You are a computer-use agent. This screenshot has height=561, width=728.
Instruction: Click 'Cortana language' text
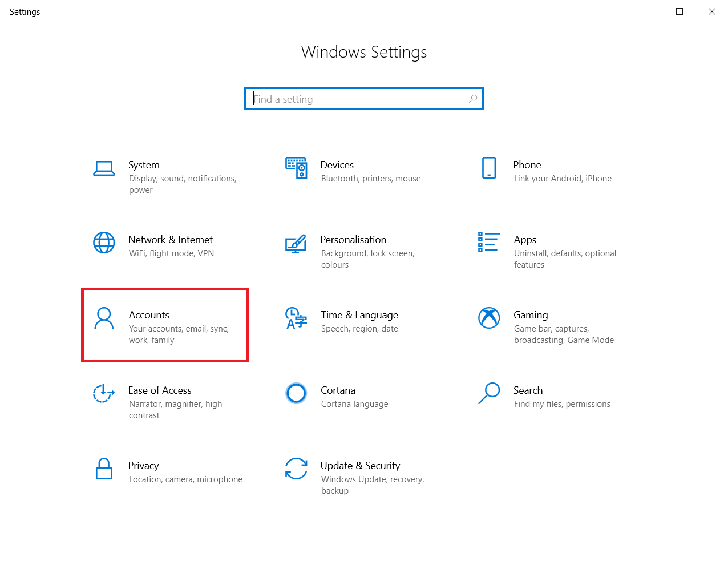coord(354,404)
